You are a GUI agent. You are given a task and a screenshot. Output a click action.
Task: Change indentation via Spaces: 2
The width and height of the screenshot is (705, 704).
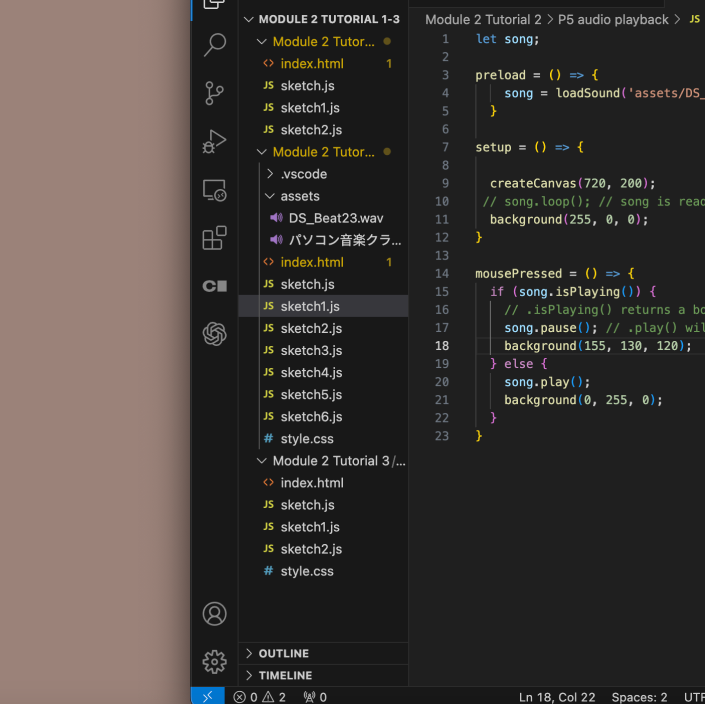coord(639,697)
